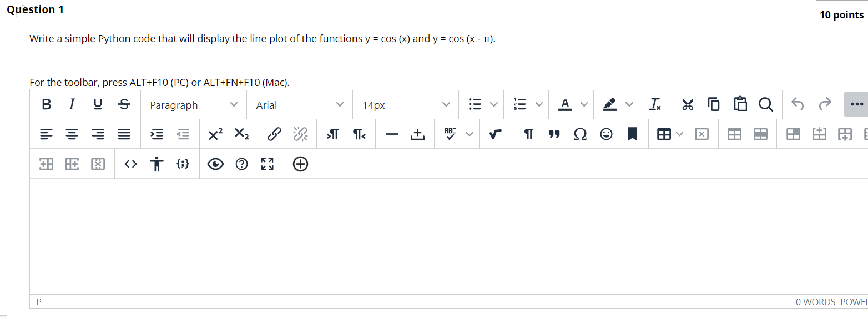Open emoji picker
Image resolution: width=868 pixels, height=318 pixels.
tap(607, 134)
